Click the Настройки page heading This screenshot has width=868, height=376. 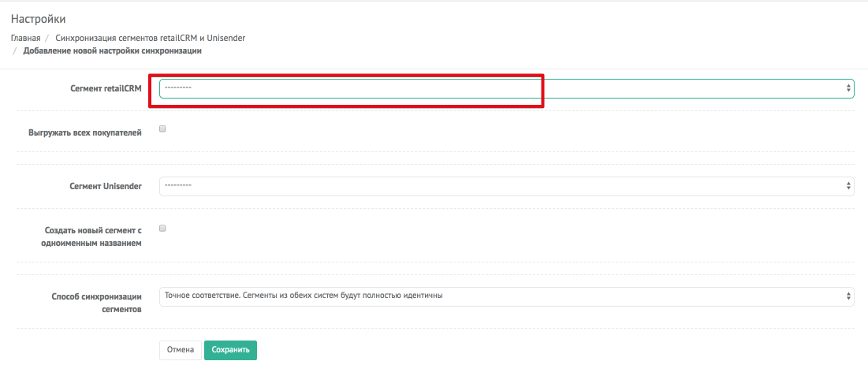tap(38, 20)
